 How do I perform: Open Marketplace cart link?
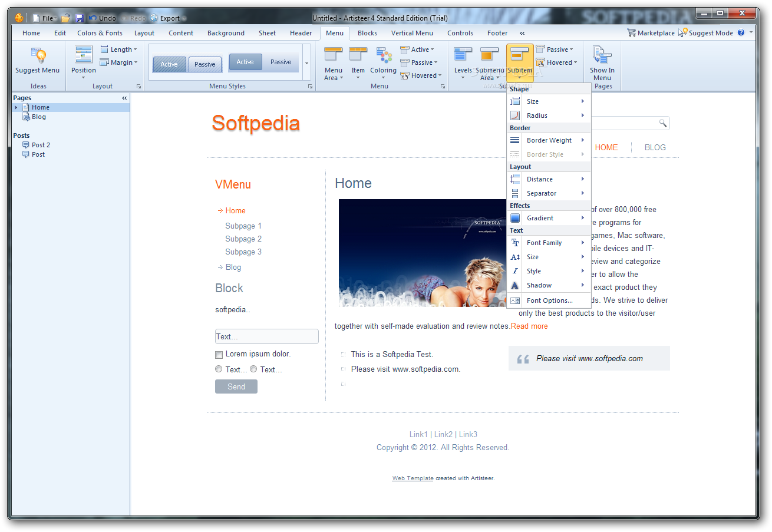click(651, 33)
